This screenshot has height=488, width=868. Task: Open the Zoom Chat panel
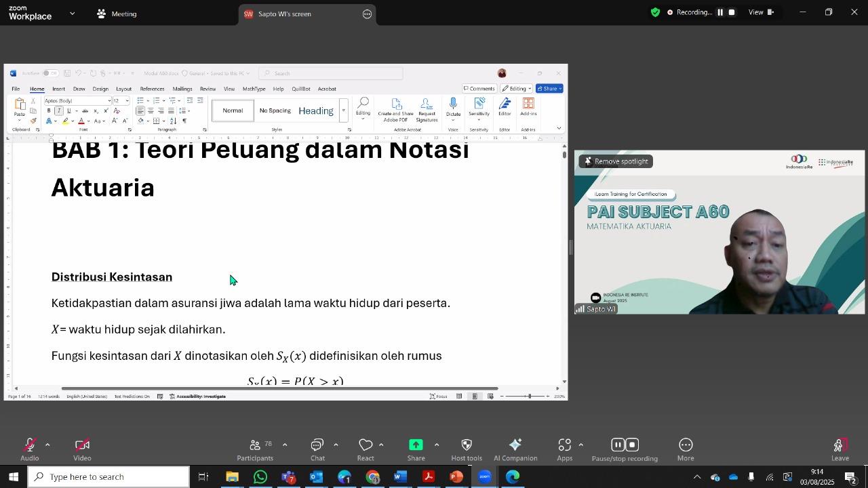tap(317, 449)
